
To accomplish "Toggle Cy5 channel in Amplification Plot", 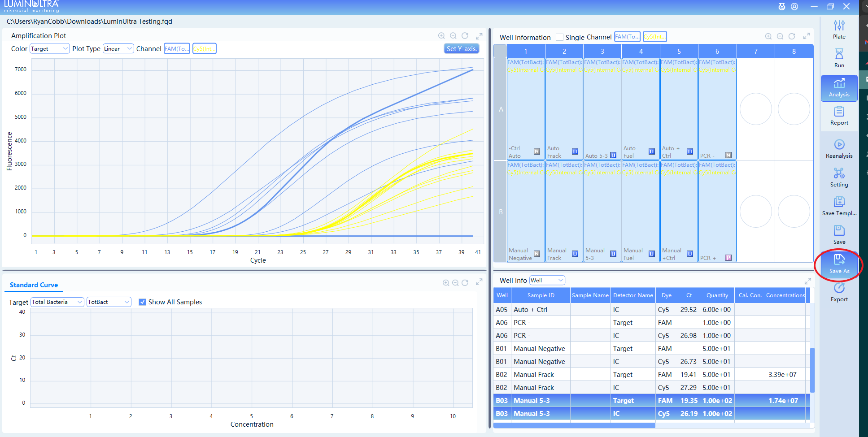I will coord(205,48).
